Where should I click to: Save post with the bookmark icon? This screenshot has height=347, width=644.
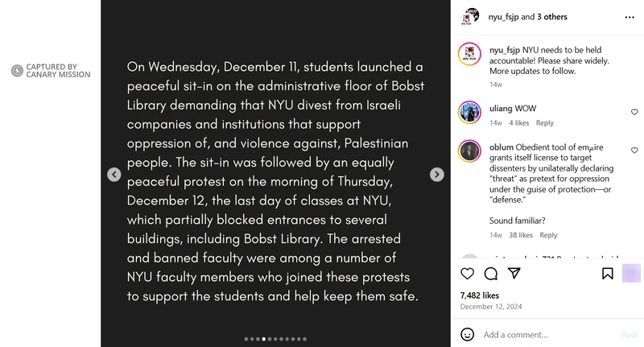(x=608, y=274)
